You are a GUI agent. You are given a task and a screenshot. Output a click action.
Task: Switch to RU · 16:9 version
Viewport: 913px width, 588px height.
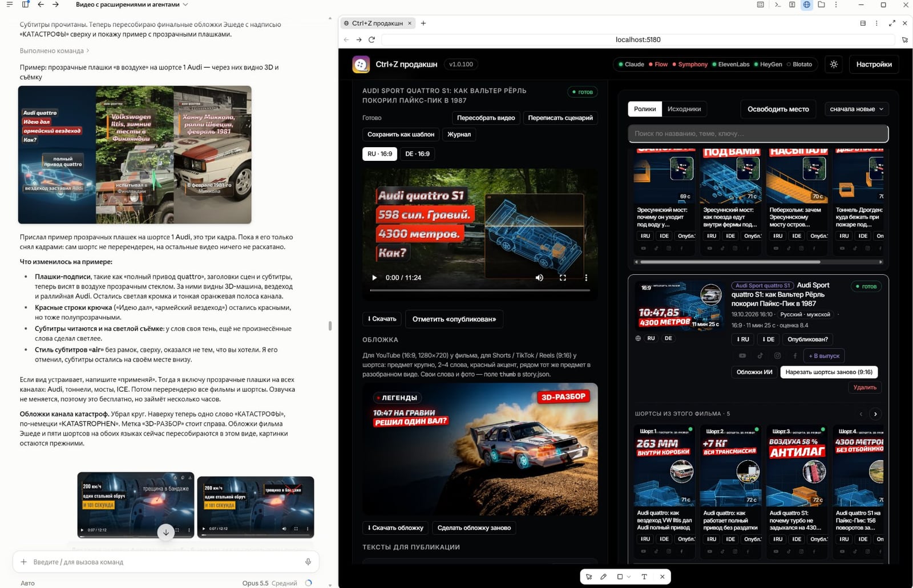379,154
